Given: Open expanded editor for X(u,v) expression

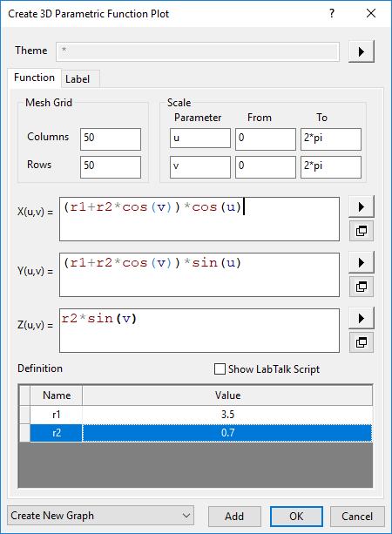Looking at the screenshot, I should coord(362,231).
